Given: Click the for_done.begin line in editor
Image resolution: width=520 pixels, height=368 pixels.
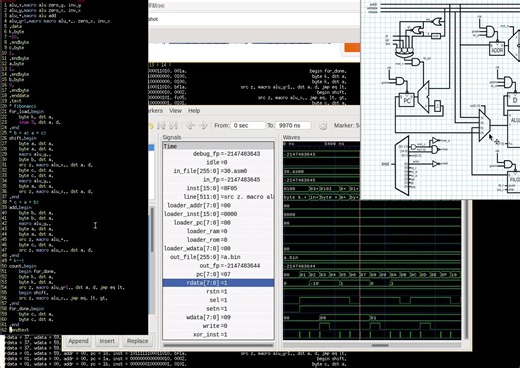Looking at the screenshot, I should [26, 309].
